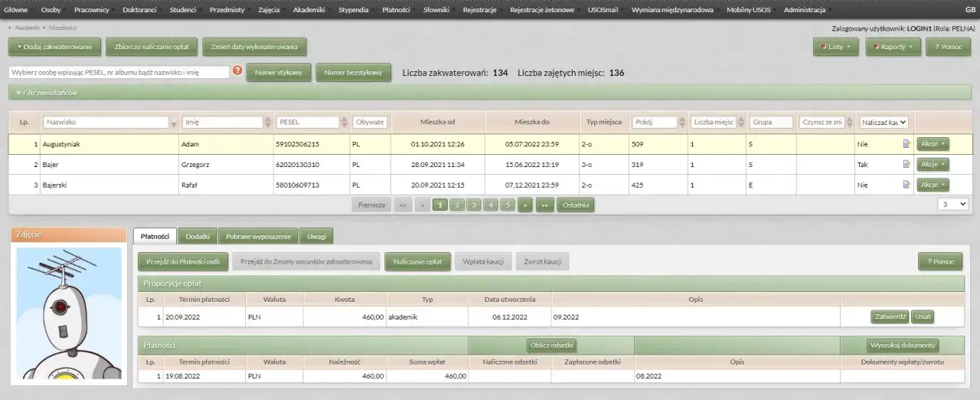Image resolution: width=980 pixels, height=400 pixels.
Task: Open the Raporty dropdown button
Action: [893, 47]
